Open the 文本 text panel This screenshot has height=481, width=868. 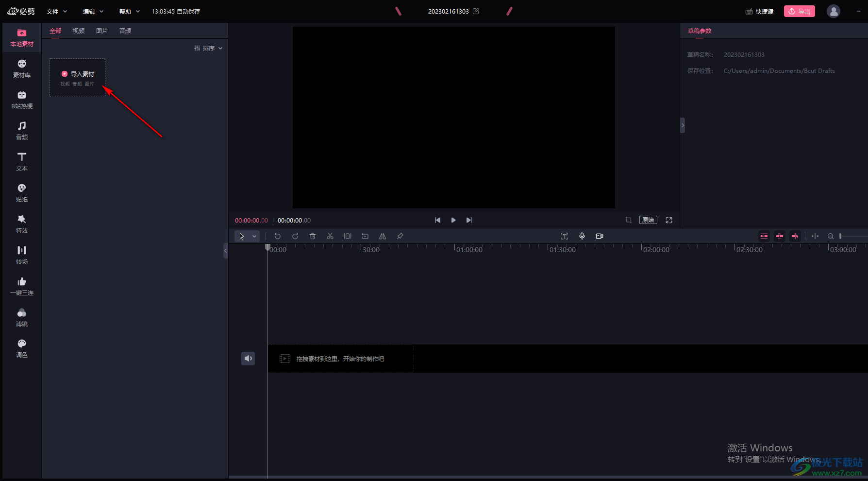click(x=22, y=162)
